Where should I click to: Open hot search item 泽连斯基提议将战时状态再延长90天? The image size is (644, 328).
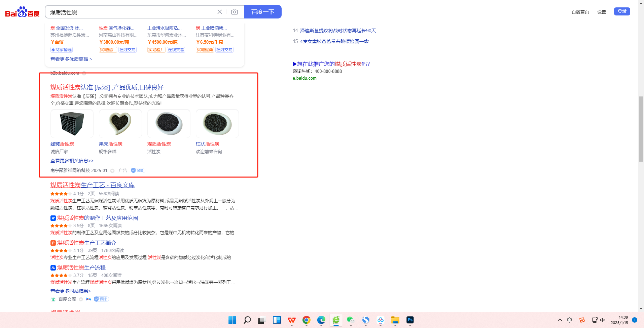(x=338, y=31)
